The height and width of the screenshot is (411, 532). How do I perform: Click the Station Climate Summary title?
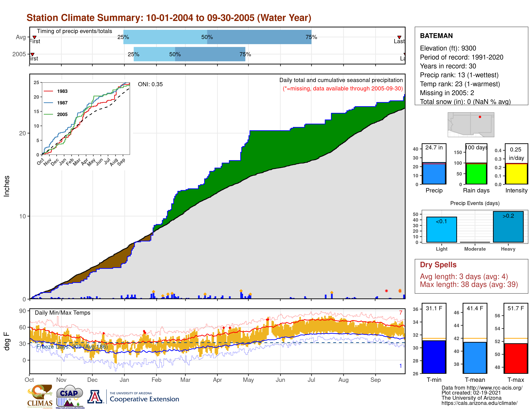169,18
